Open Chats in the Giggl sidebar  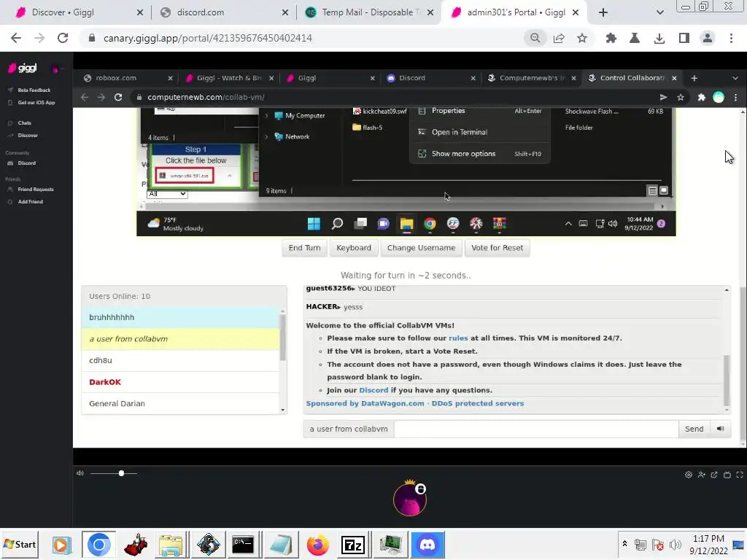pyautogui.click(x=24, y=122)
